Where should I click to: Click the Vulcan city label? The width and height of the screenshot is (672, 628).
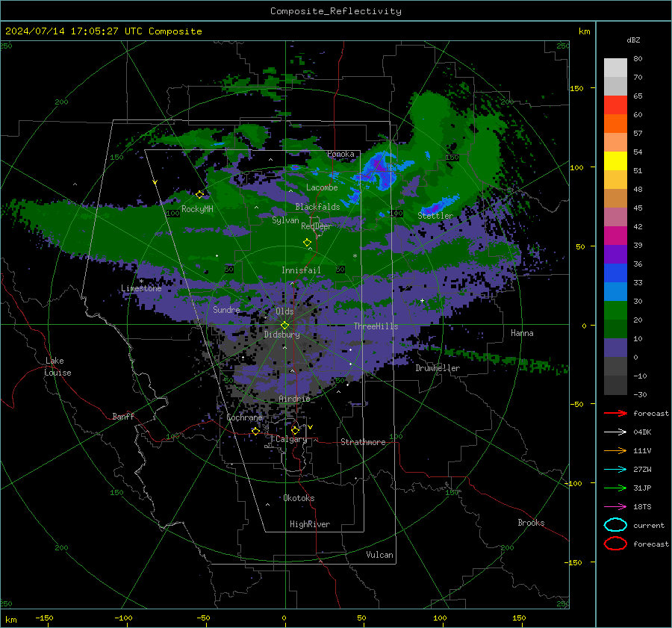pos(379,555)
